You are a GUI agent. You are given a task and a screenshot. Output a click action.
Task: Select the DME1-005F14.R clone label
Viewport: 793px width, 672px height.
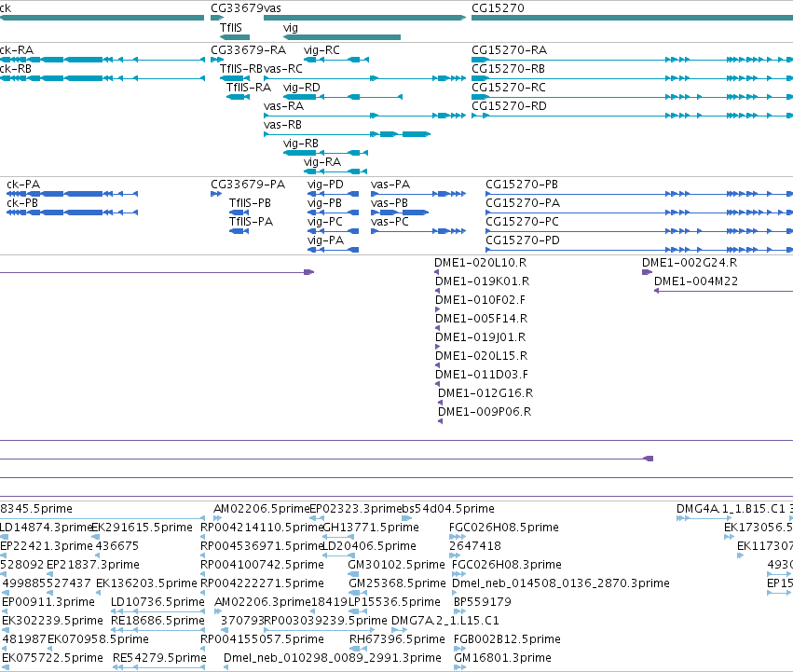[x=482, y=319]
